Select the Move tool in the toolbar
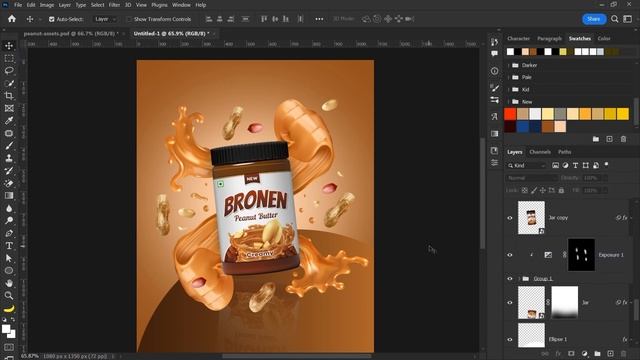640x360 pixels. tap(9, 46)
